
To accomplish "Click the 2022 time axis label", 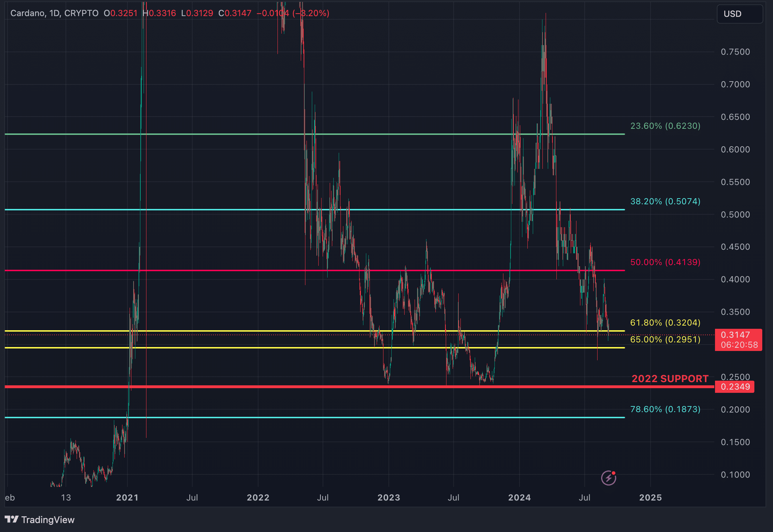I will [258, 498].
